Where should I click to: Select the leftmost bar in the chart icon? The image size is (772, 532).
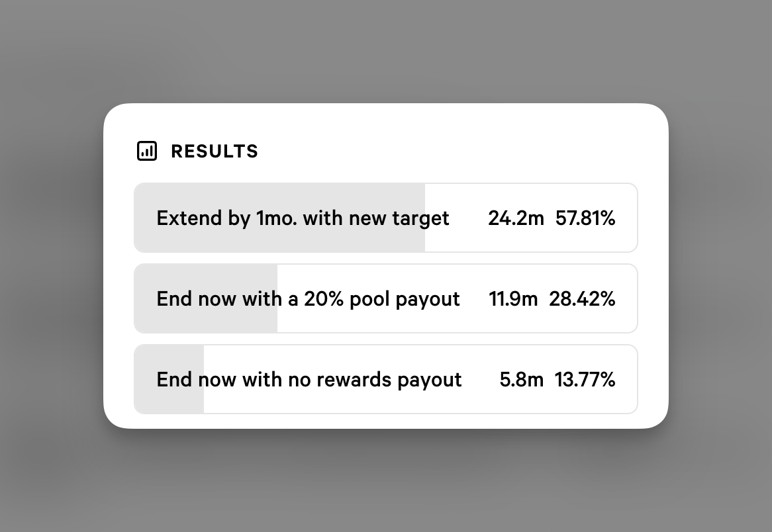[142, 154]
